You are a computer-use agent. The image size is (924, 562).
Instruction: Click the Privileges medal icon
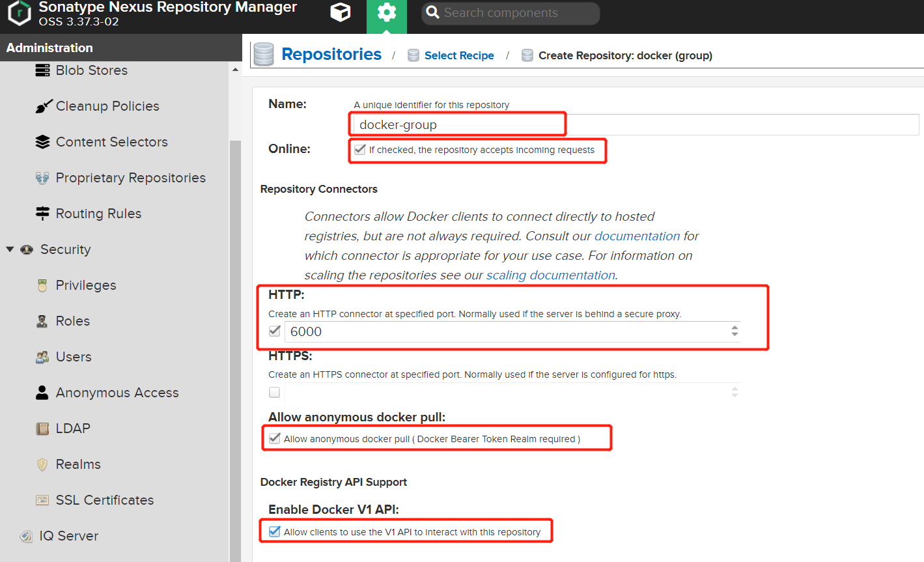[42, 285]
